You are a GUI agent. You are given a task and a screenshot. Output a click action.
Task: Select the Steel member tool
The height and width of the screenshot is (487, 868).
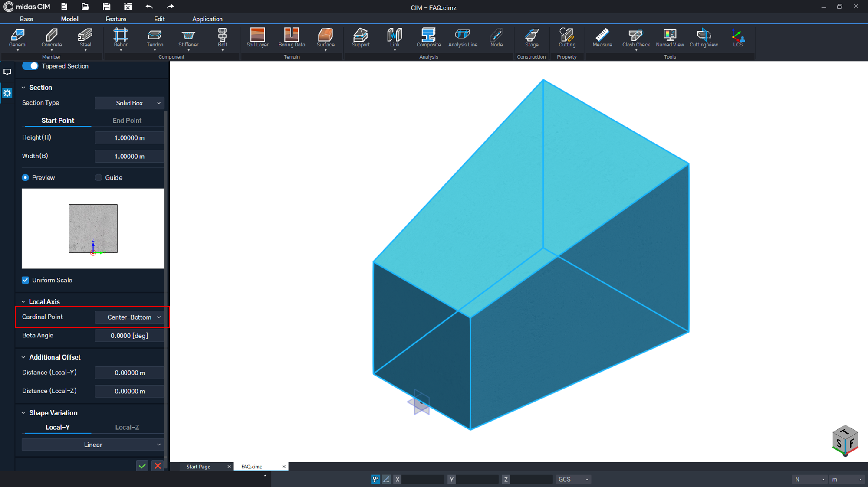click(x=85, y=38)
